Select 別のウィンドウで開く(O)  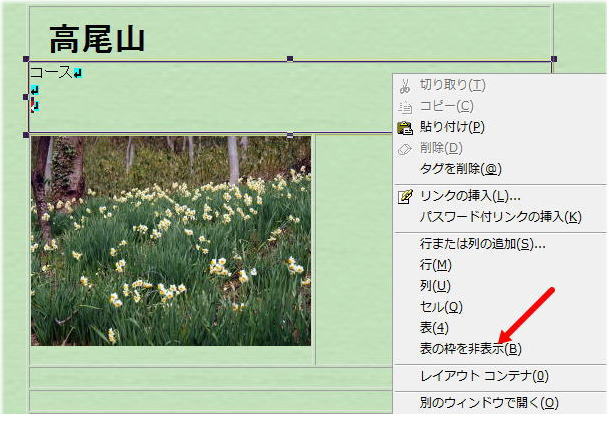point(489,403)
